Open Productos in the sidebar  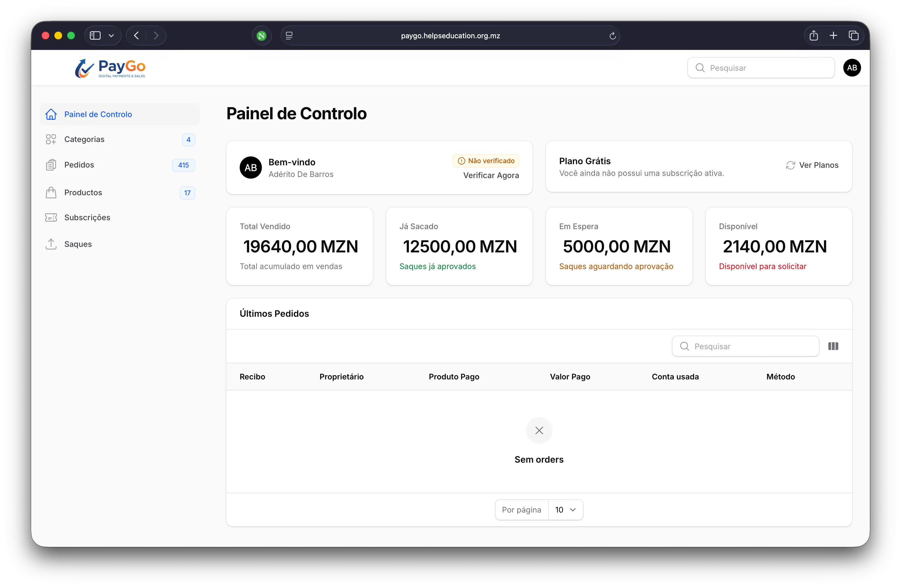coord(83,192)
